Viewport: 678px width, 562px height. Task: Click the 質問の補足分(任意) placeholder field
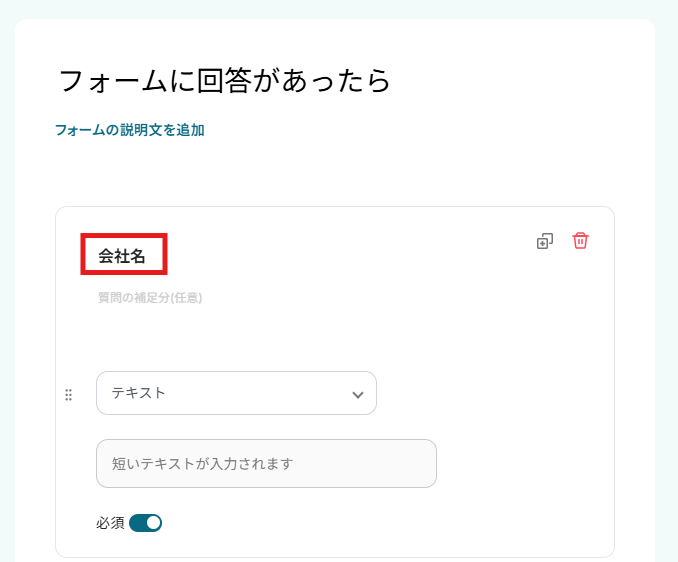pyautogui.click(x=150, y=297)
